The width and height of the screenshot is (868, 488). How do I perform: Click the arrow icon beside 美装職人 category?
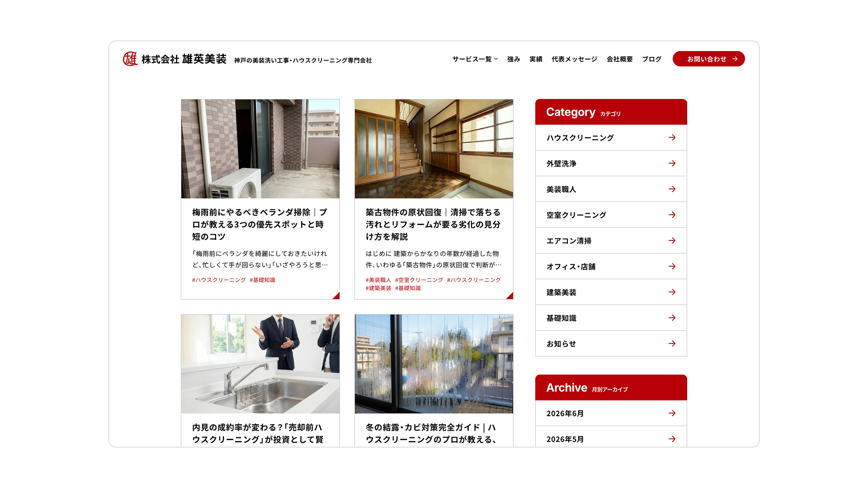(x=672, y=189)
